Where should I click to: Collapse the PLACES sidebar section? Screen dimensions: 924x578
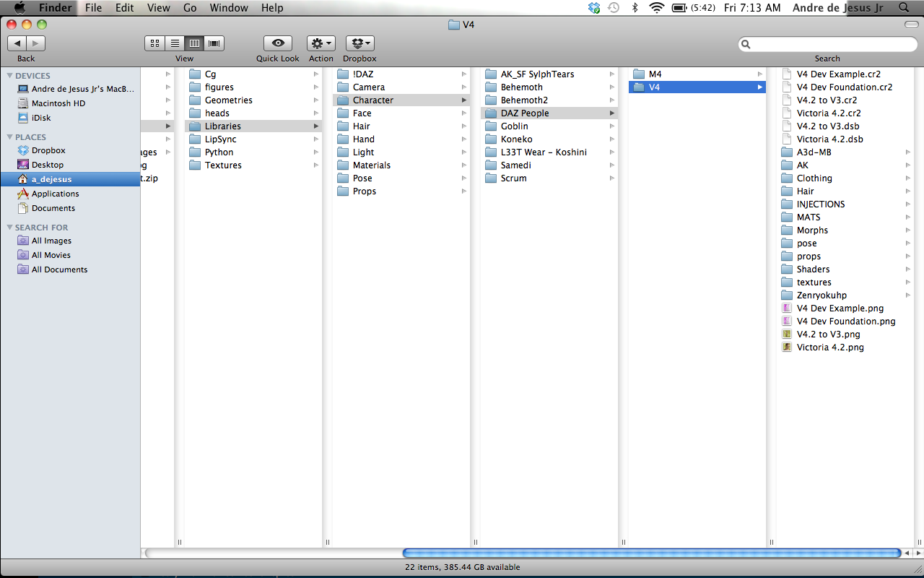pos(9,137)
